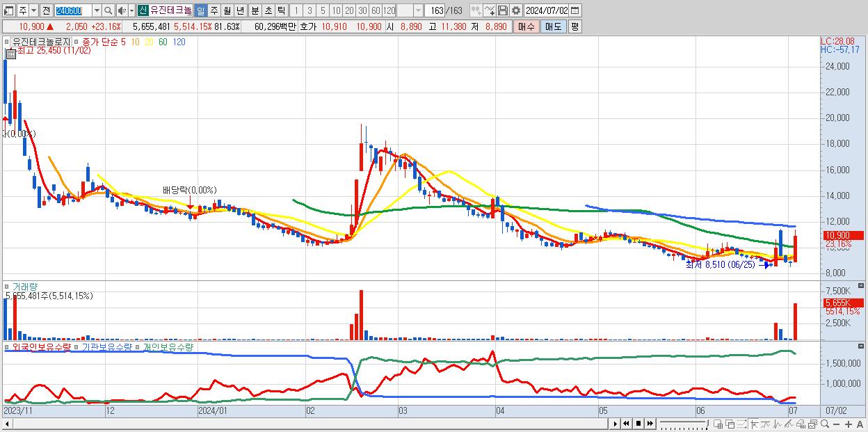
Task: Click the magnifier stock search icon
Action: pyautogui.click(x=108, y=10)
